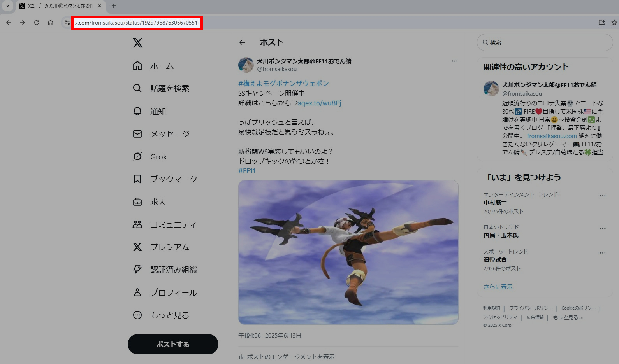Click hashtag #構えよモグボナンザウェポン
619x364 pixels.
tap(283, 84)
